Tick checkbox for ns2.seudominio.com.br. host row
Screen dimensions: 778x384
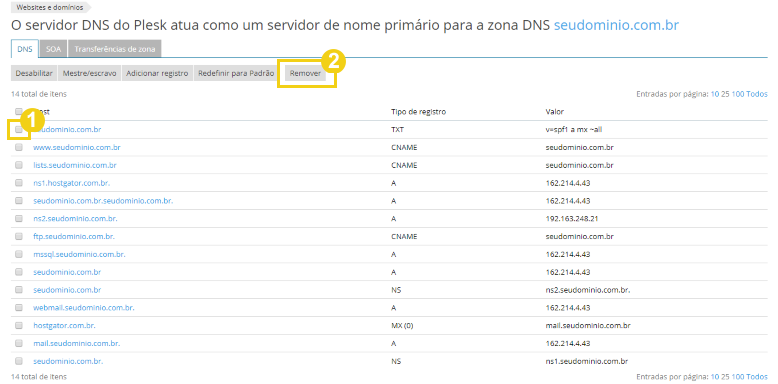pyautogui.click(x=19, y=218)
